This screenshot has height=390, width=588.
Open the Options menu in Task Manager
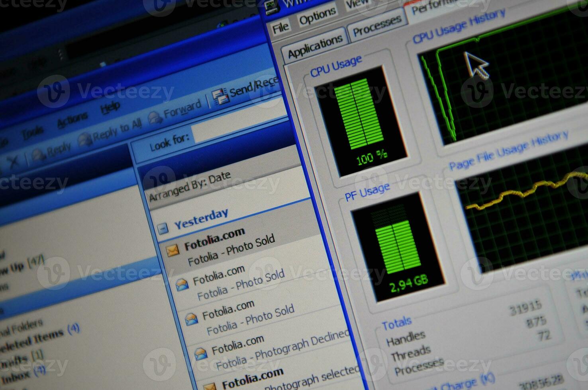(x=318, y=17)
